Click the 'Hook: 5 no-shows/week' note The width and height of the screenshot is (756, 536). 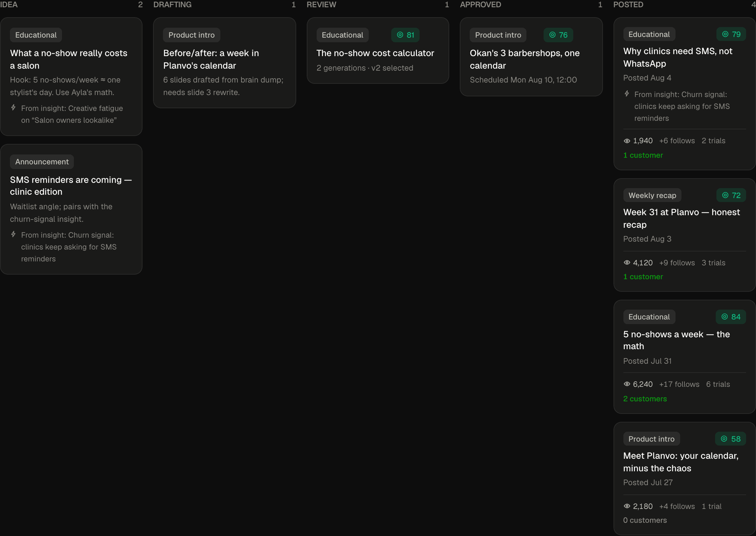coord(65,86)
